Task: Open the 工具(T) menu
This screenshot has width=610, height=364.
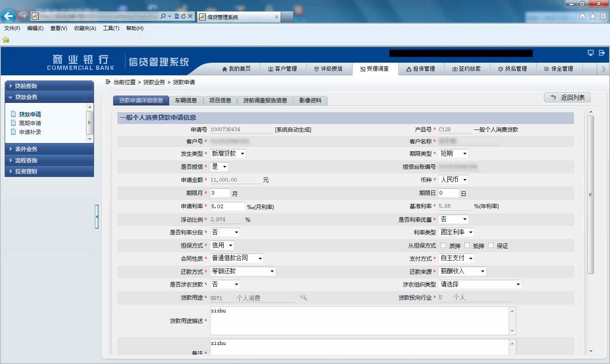Action: tap(111, 28)
